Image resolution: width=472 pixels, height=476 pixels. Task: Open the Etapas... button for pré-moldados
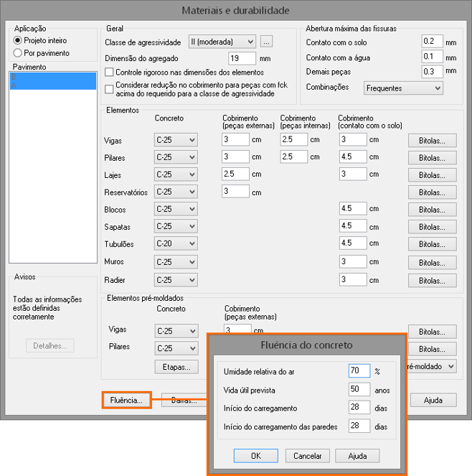coord(176,367)
